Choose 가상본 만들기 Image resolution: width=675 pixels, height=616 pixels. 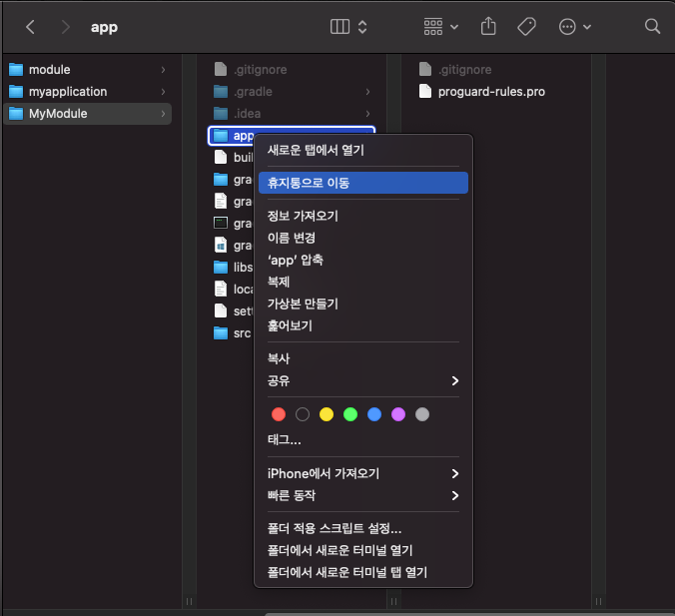363,304
